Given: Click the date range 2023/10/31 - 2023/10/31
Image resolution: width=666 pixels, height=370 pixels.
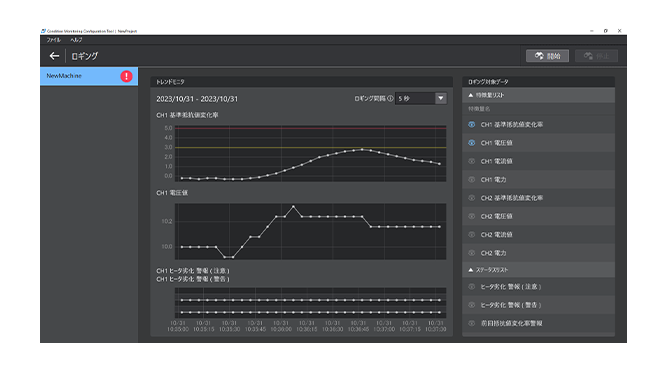Looking at the screenshot, I should 197,99.
